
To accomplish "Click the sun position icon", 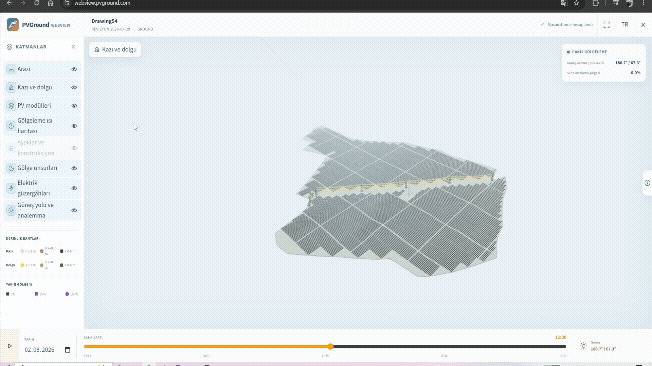I will [x=583, y=346].
